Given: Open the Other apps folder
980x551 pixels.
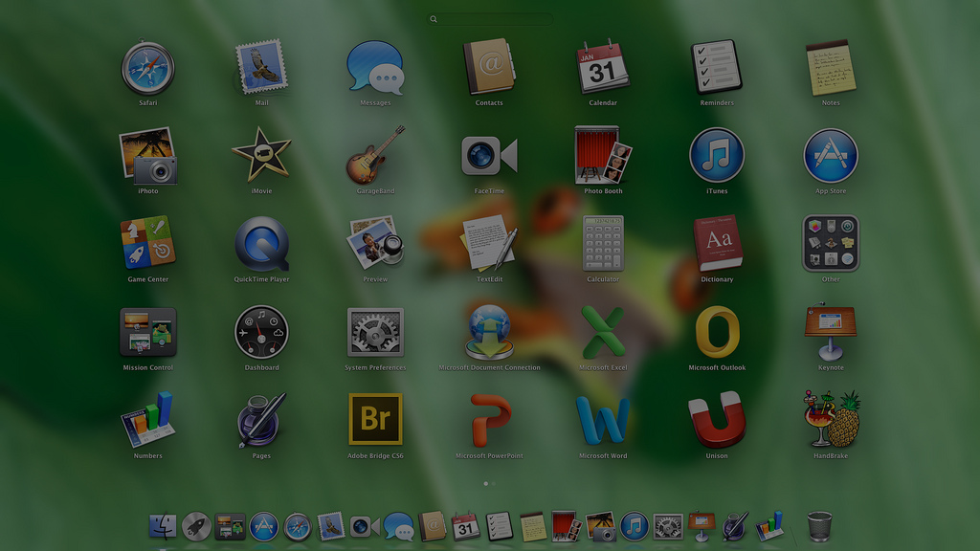Looking at the screenshot, I should tap(831, 243).
